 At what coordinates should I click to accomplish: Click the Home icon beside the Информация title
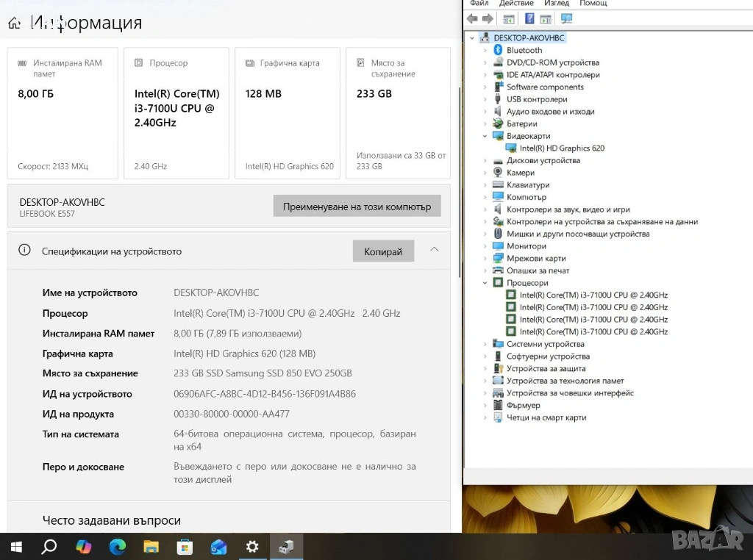pyautogui.click(x=14, y=24)
